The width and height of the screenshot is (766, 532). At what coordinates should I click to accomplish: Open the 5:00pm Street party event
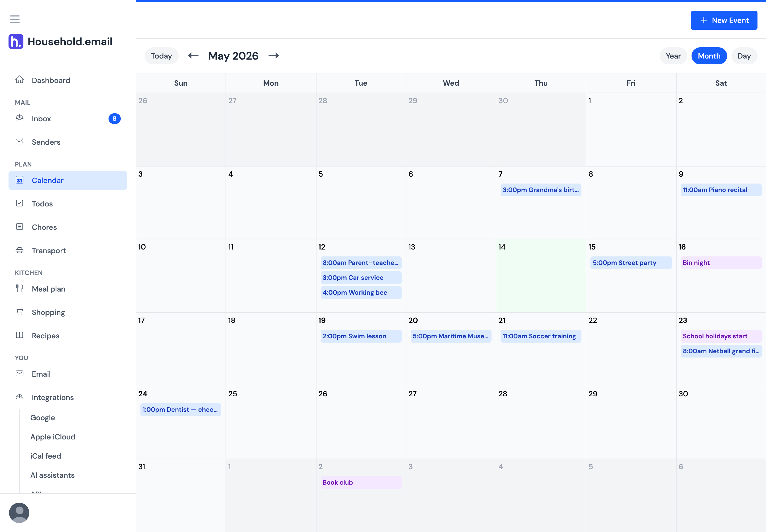631,263
